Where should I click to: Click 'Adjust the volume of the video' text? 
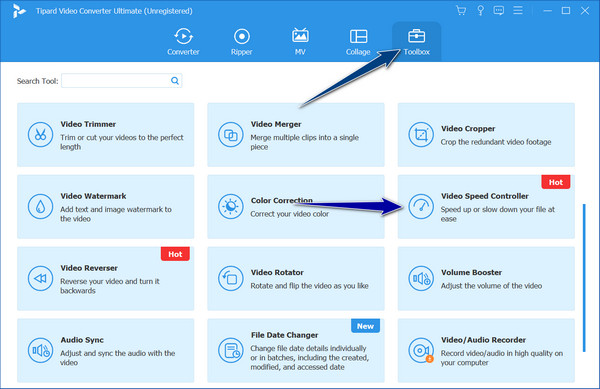pos(491,286)
